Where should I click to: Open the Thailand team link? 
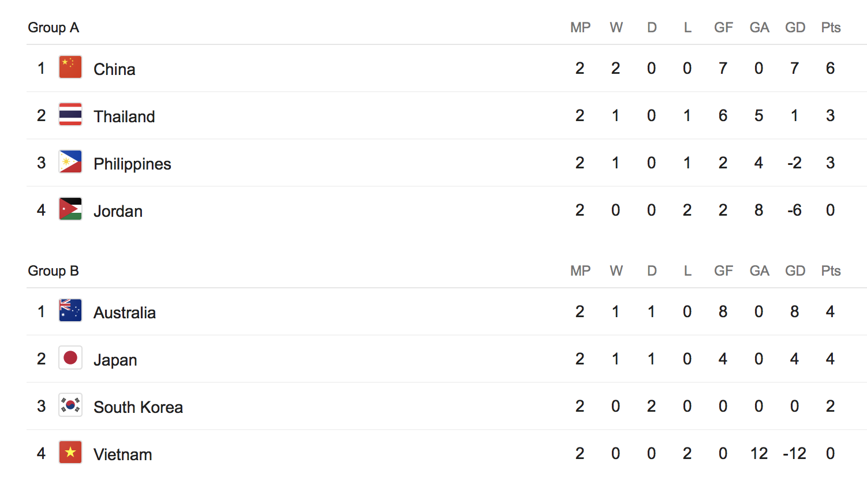[x=124, y=116]
